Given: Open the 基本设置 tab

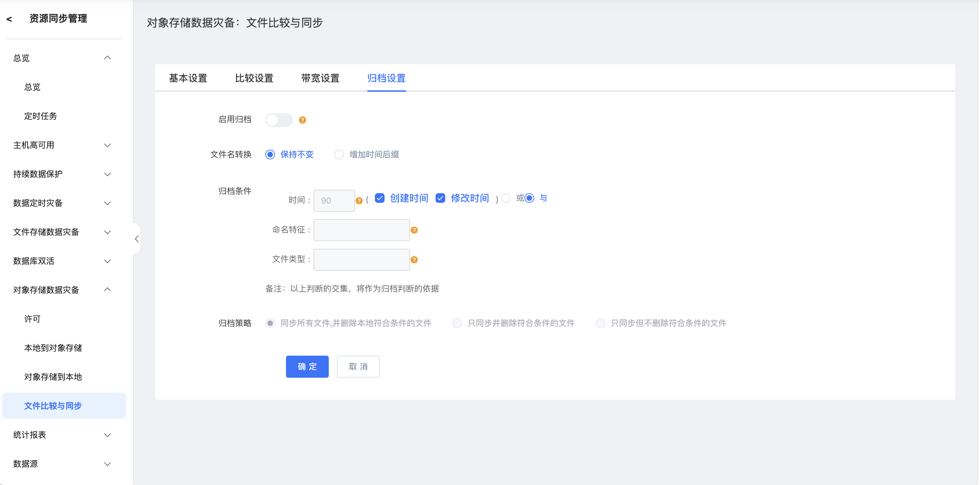Looking at the screenshot, I should point(188,78).
